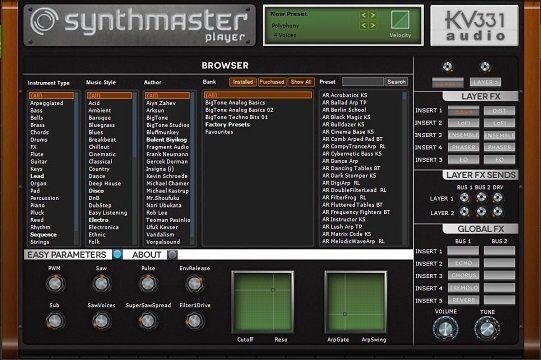
Task: Click the ArpGate/ArpSwing XY pad
Action: pos(356,302)
